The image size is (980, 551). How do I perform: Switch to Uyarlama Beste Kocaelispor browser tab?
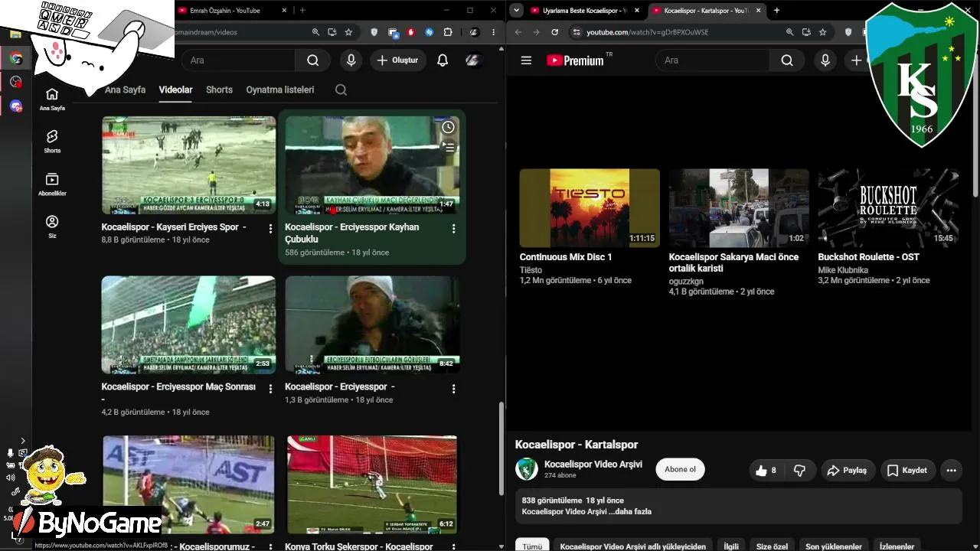584,11
